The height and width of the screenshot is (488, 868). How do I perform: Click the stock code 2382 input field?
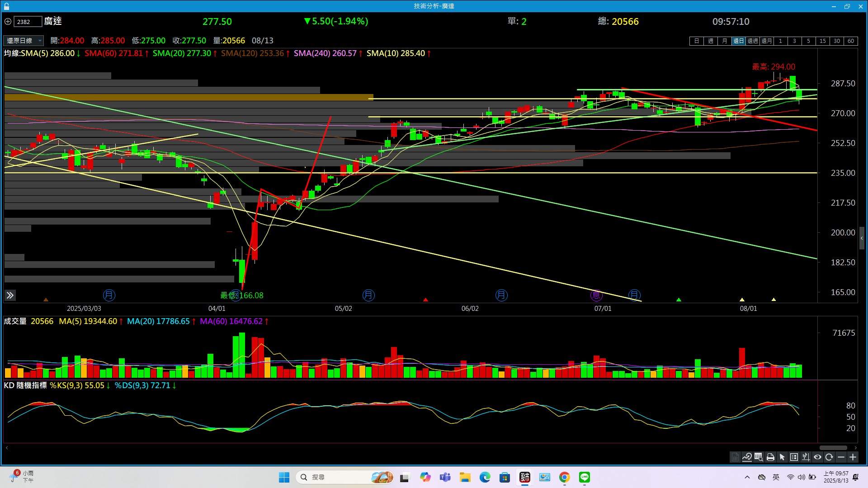(x=28, y=22)
